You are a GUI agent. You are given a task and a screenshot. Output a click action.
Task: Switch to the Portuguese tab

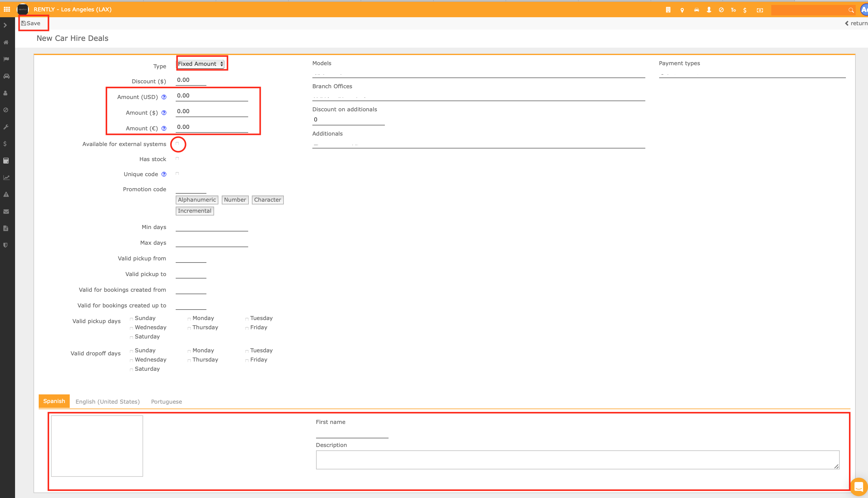tap(166, 401)
